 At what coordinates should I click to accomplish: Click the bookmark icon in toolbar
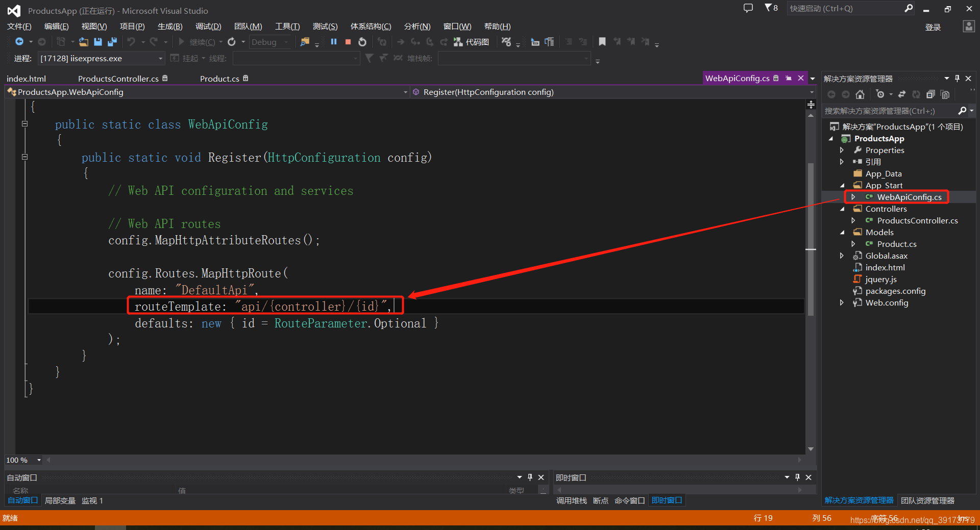tap(602, 42)
